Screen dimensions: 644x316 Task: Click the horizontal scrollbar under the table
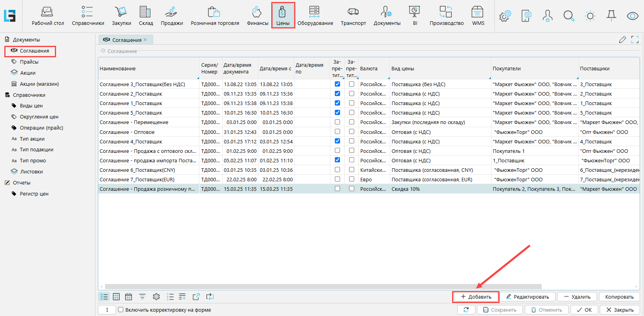pyautogui.click(x=323, y=286)
